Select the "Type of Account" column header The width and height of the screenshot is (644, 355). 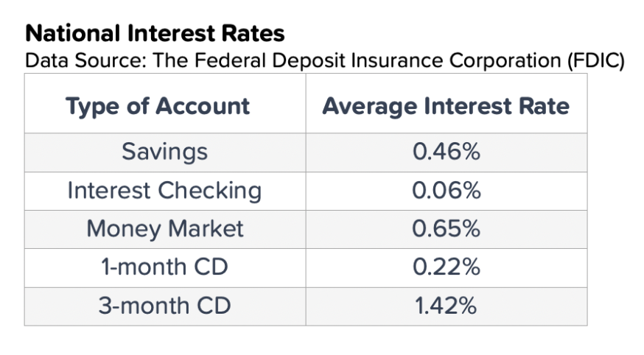pos(158,106)
